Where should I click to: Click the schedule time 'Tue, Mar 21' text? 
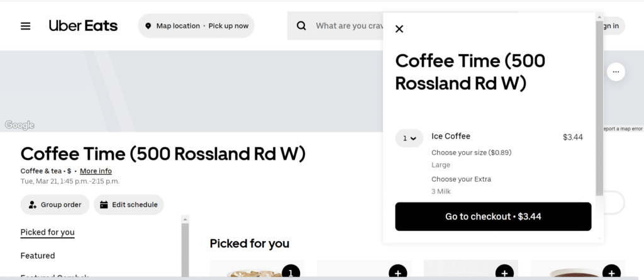(x=70, y=181)
